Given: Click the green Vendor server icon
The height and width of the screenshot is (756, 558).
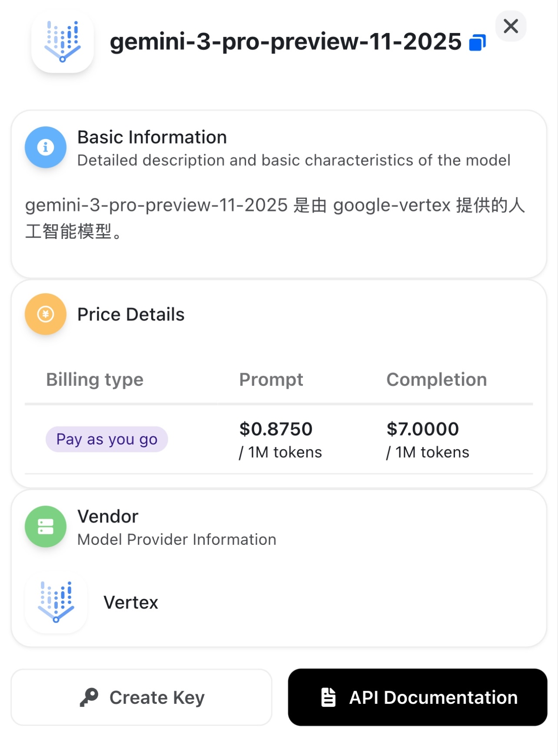Looking at the screenshot, I should (x=46, y=527).
